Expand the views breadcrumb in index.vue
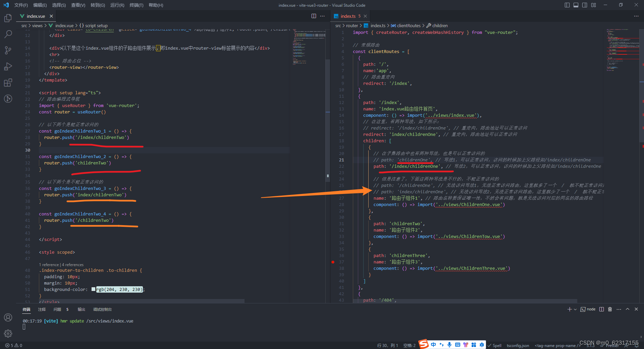 tap(37, 26)
